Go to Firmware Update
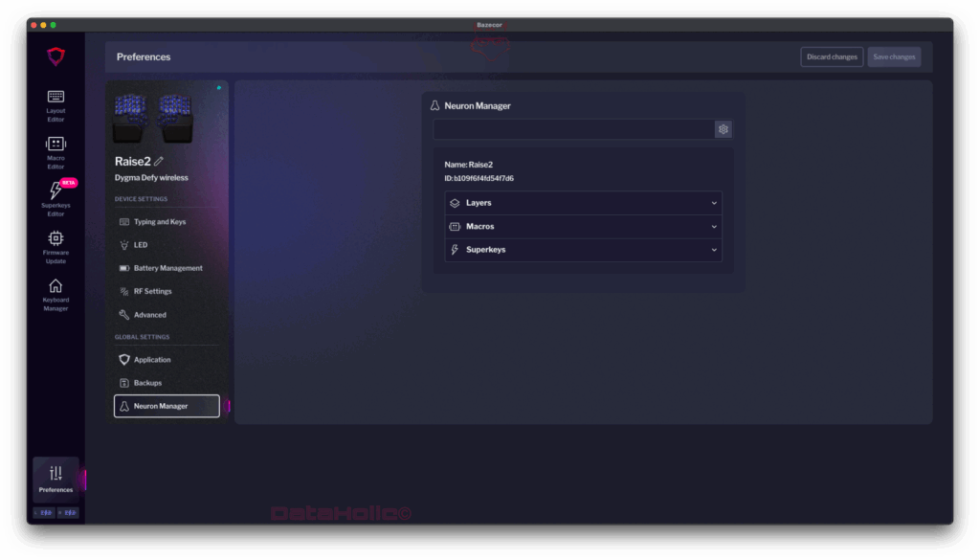The image size is (980, 560). pos(56,244)
